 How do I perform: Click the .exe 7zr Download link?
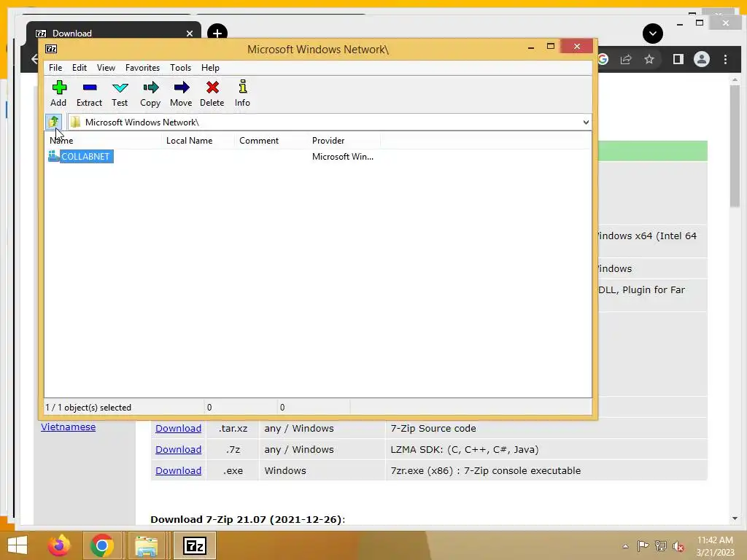point(178,470)
